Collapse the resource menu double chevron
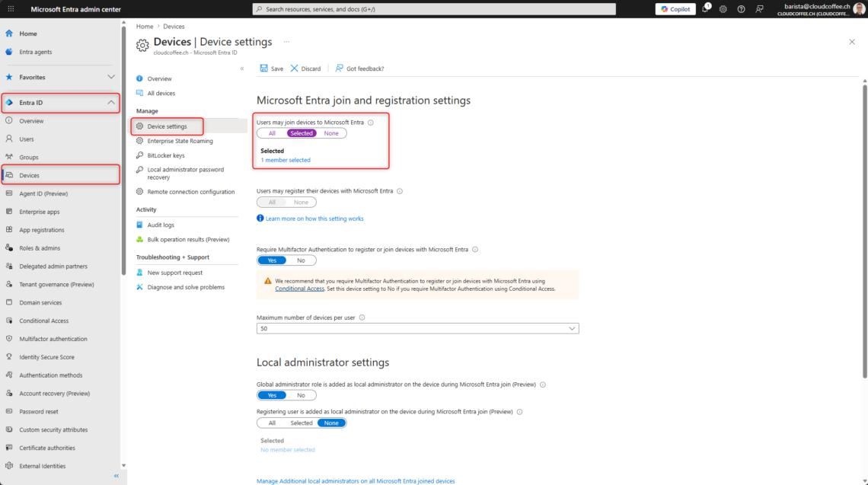Screen dimensions: 868x485 (242, 69)
